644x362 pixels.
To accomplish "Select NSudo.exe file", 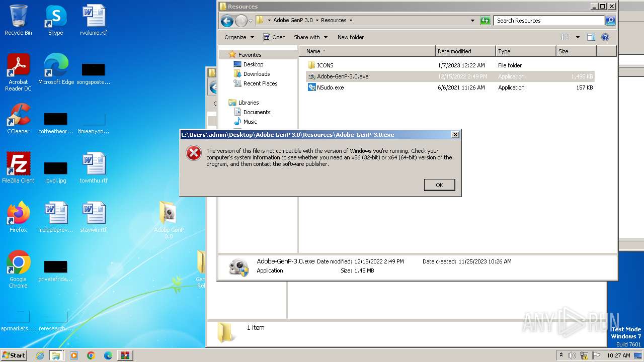I will (x=331, y=87).
